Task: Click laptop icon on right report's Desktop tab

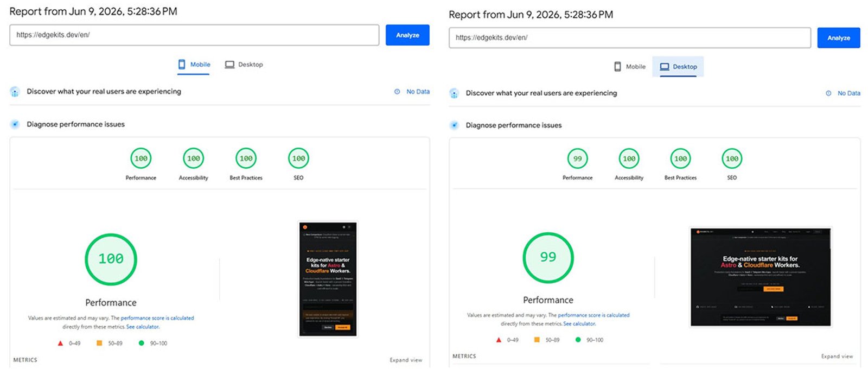Action: [x=665, y=67]
